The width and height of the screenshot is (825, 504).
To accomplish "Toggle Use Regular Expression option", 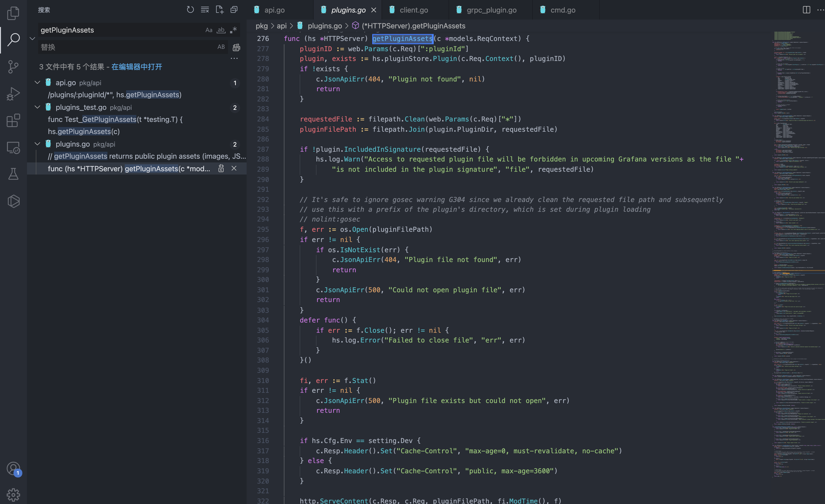I will [233, 30].
